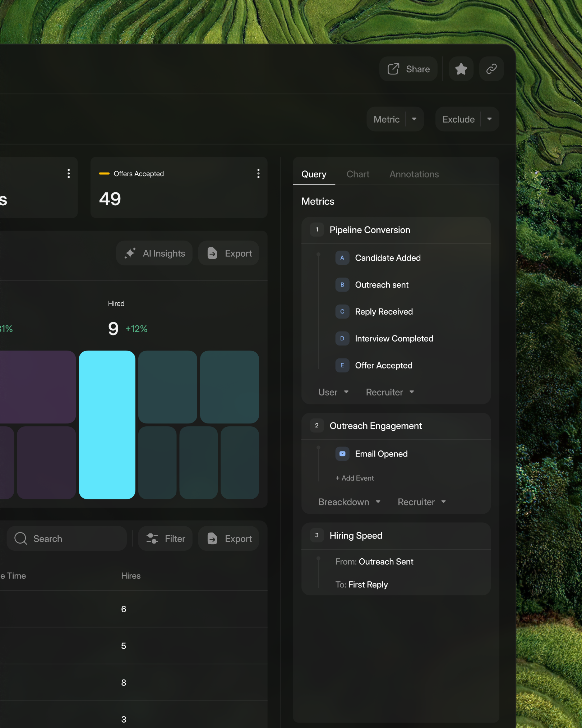Select step E Offer Accepted badge
Screen dimensions: 582x728
(x=342, y=365)
